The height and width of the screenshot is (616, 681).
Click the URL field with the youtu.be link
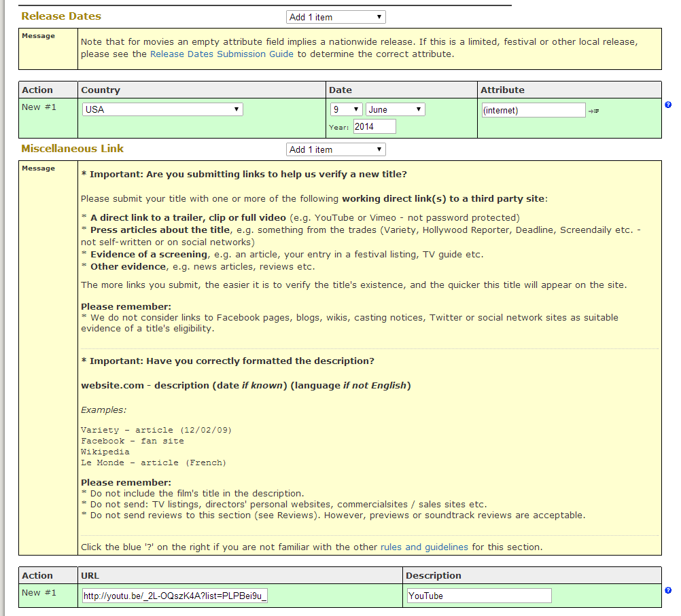(175, 596)
